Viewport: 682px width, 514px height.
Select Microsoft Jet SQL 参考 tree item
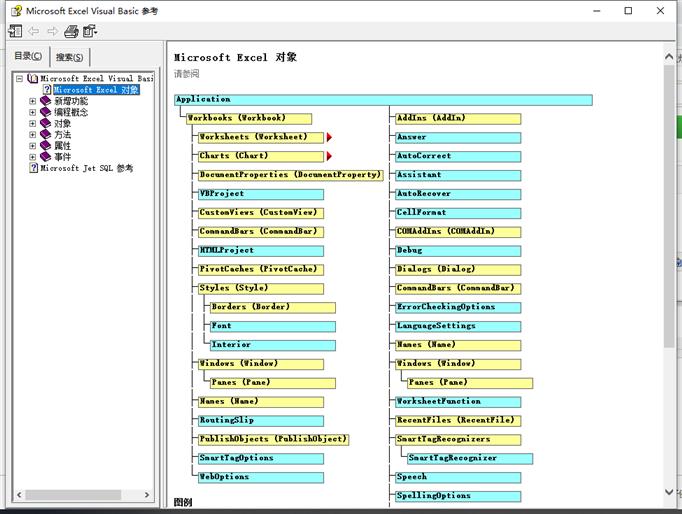87,168
